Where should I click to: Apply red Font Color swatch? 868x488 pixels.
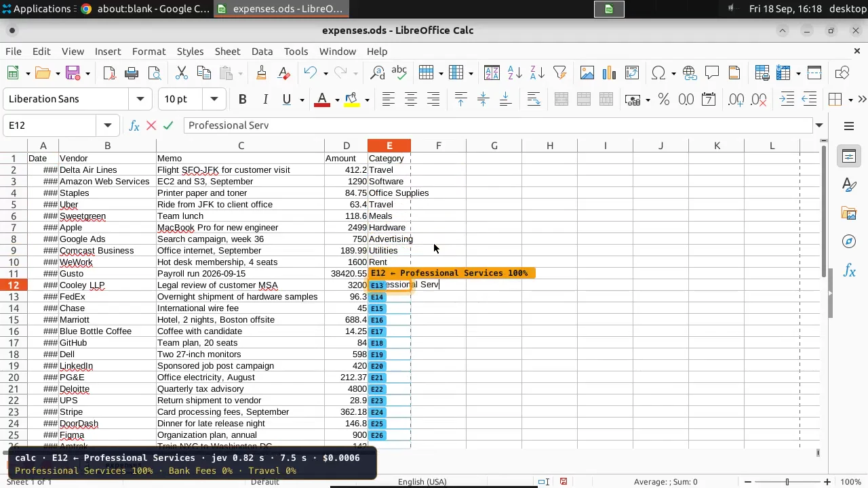point(323,100)
